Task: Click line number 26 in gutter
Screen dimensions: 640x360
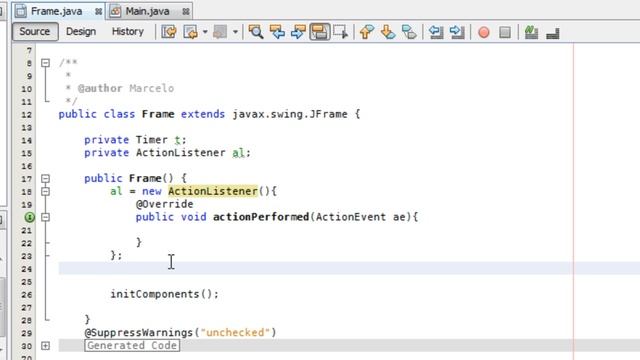Action: click(27, 295)
